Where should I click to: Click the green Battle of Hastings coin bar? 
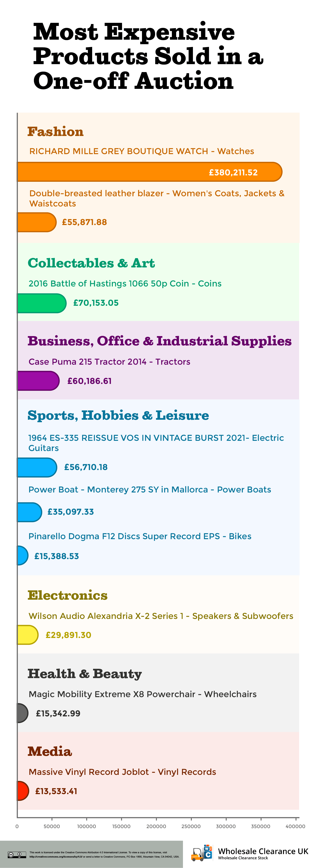(x=42, y=303)
